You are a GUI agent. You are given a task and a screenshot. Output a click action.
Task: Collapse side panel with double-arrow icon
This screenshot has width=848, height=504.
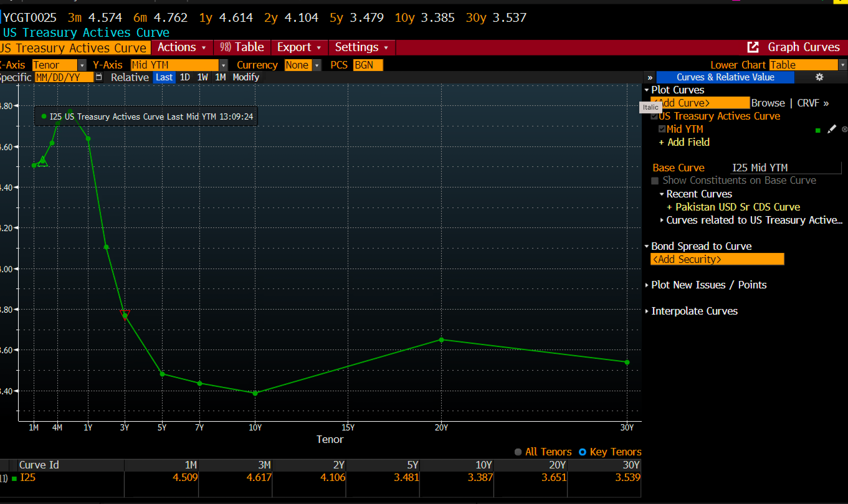point(650,78)
